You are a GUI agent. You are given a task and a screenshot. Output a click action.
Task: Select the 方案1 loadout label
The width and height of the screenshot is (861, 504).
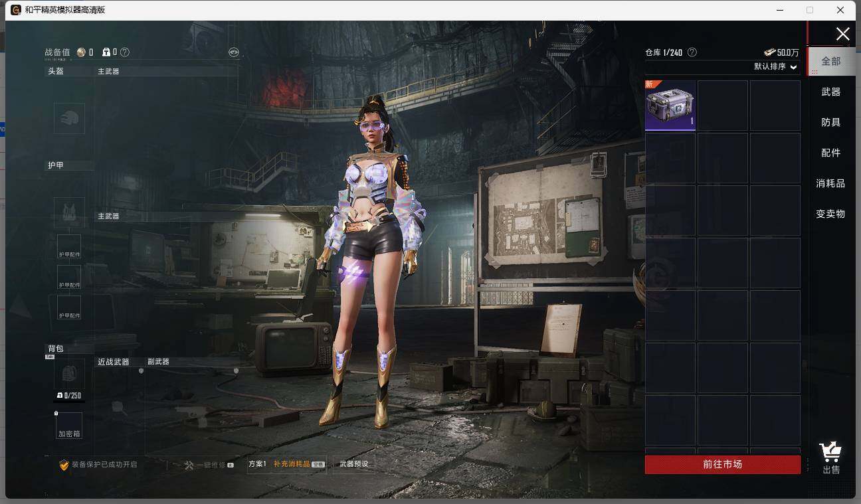[257, 464]
